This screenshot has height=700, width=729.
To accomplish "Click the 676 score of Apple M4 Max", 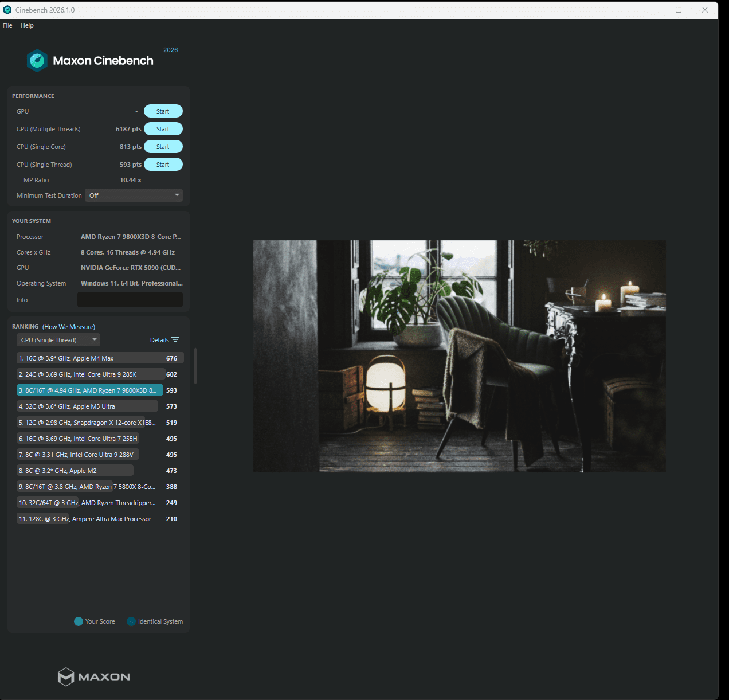I will tap(172, 358).
